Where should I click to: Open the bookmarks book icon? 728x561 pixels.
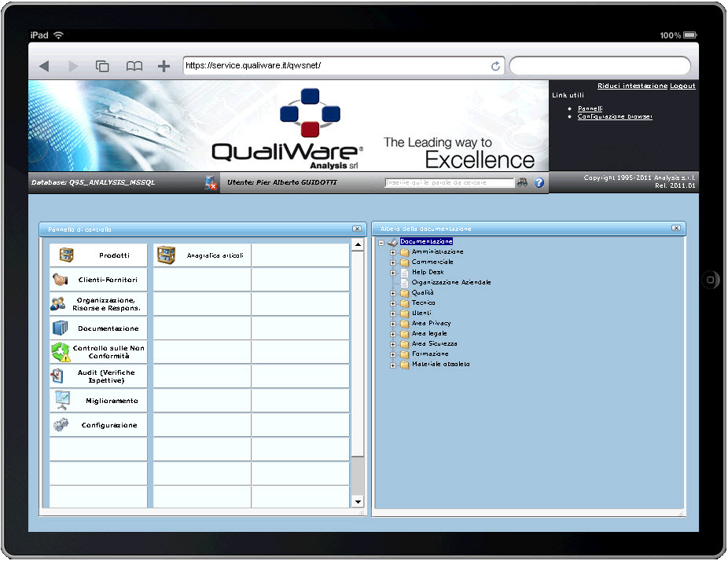click(134, 66)
